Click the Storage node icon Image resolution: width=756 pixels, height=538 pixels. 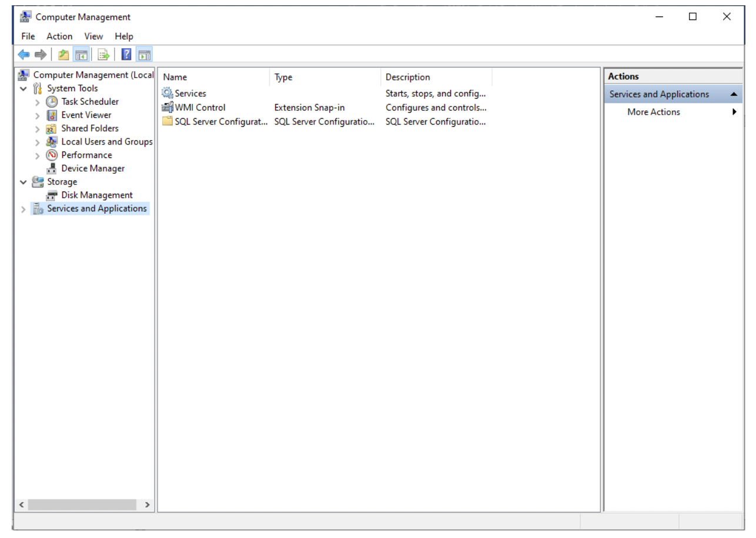(38, 182)
